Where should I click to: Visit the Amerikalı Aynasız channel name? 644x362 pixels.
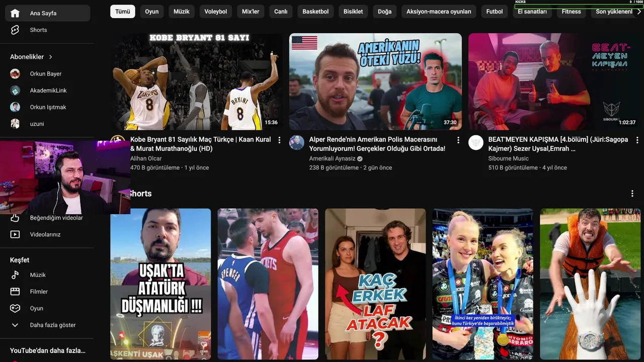coord(332,158)
